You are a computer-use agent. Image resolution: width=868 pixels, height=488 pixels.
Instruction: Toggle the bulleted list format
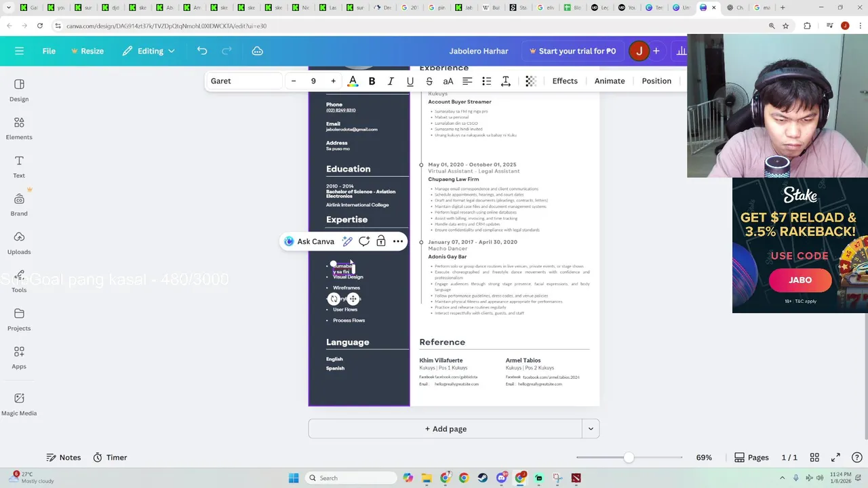[x=486, y=81]
